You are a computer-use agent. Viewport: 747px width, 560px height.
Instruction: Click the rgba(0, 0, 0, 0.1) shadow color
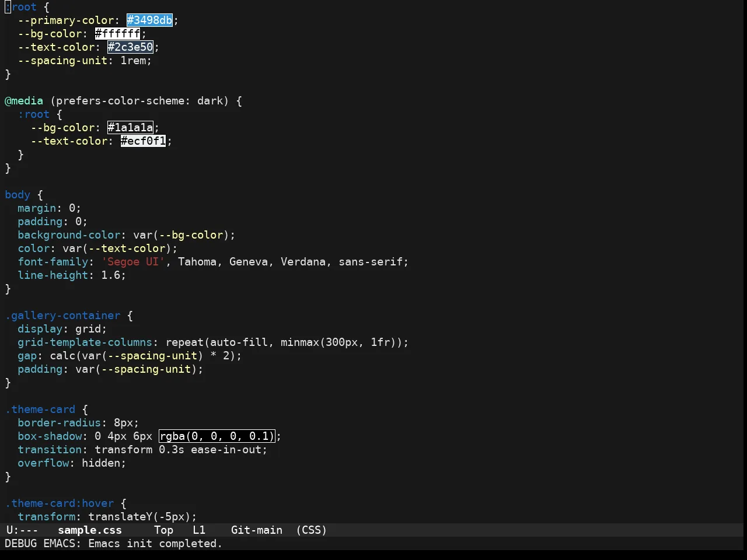click(217, 436)
